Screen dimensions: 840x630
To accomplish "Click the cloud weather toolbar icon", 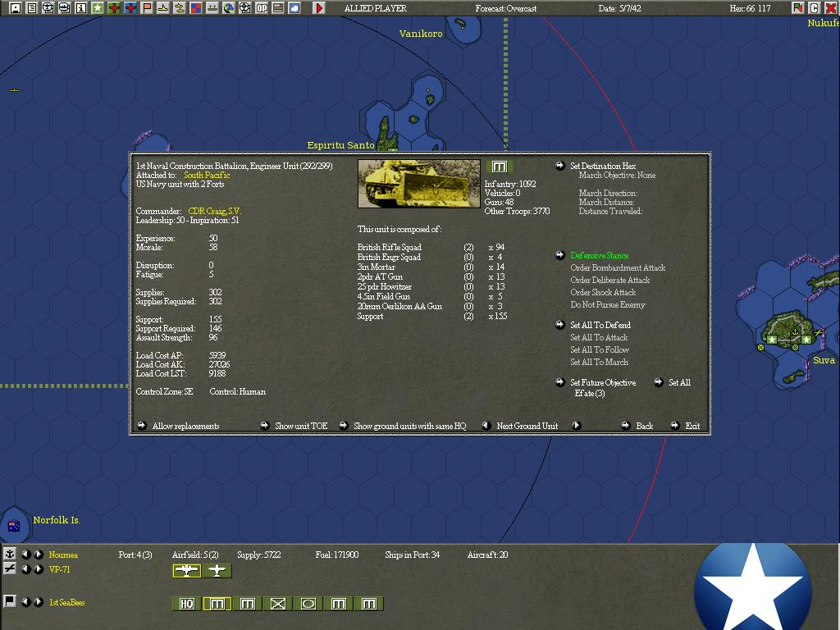I will (x=294, y=8).
